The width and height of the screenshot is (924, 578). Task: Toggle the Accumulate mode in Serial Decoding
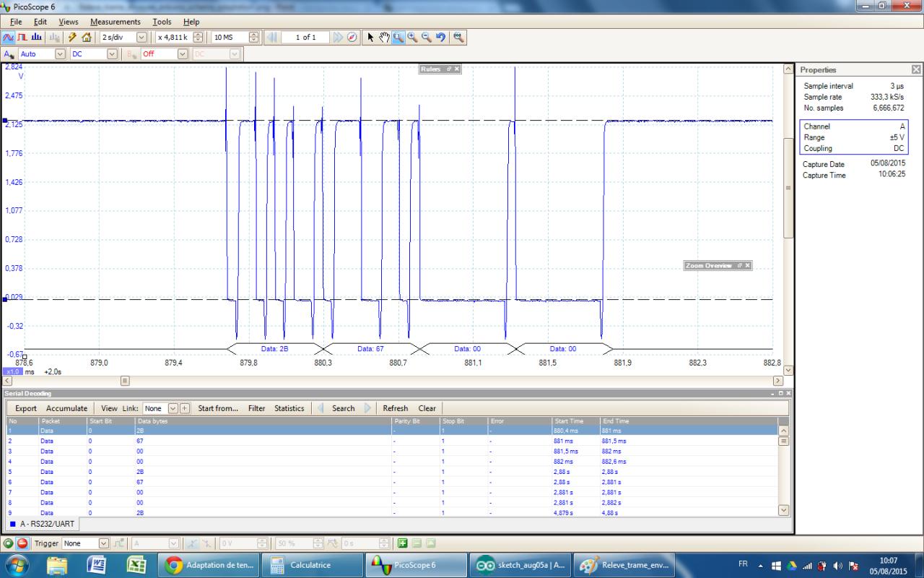coord(66,408)
